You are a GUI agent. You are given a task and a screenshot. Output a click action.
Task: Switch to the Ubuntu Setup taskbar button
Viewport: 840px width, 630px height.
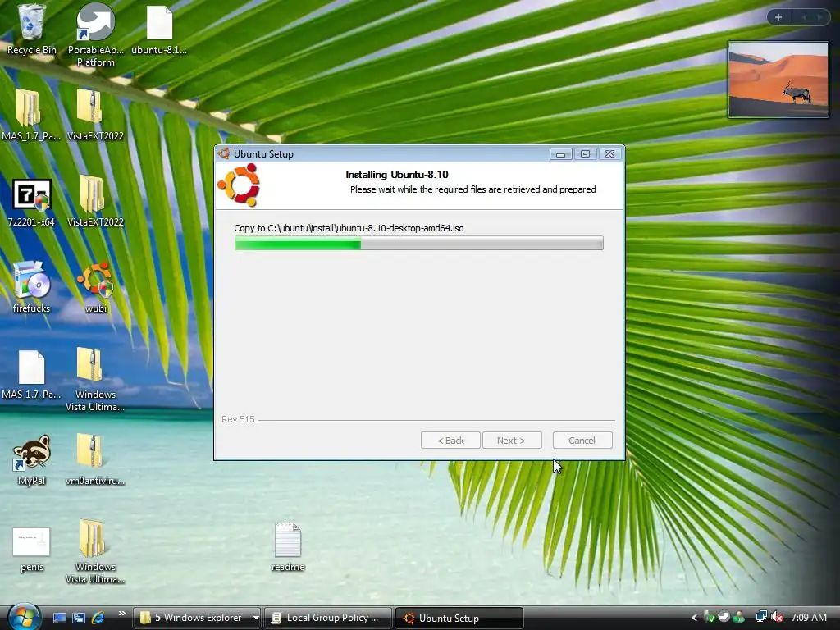(x=459, y=618)
